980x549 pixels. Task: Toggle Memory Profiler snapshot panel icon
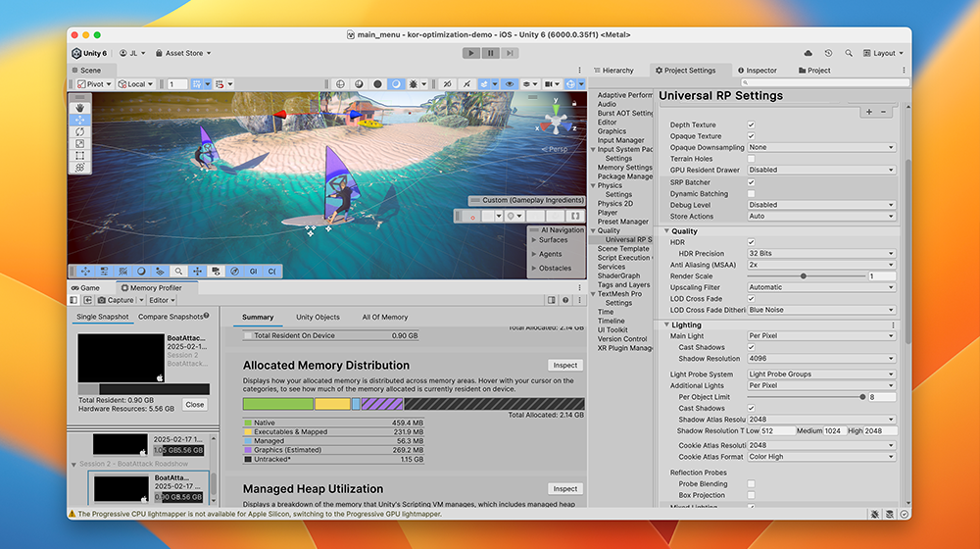73,300
